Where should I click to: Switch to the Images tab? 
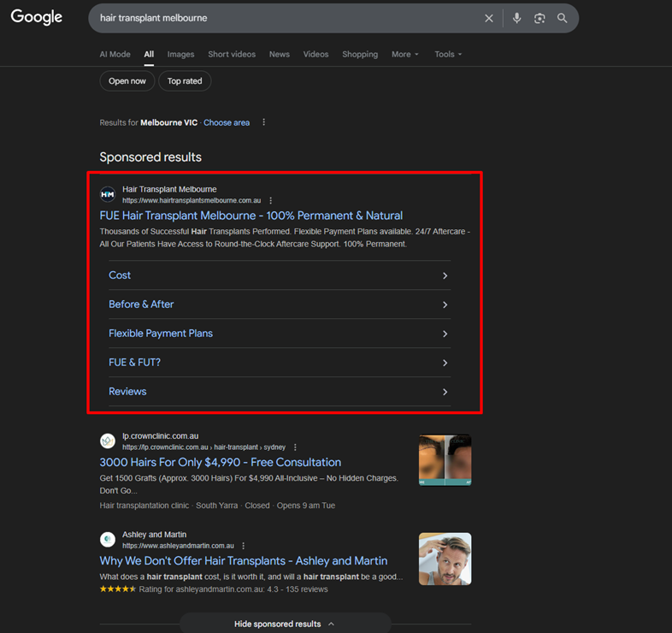click(x=180, y=54)
